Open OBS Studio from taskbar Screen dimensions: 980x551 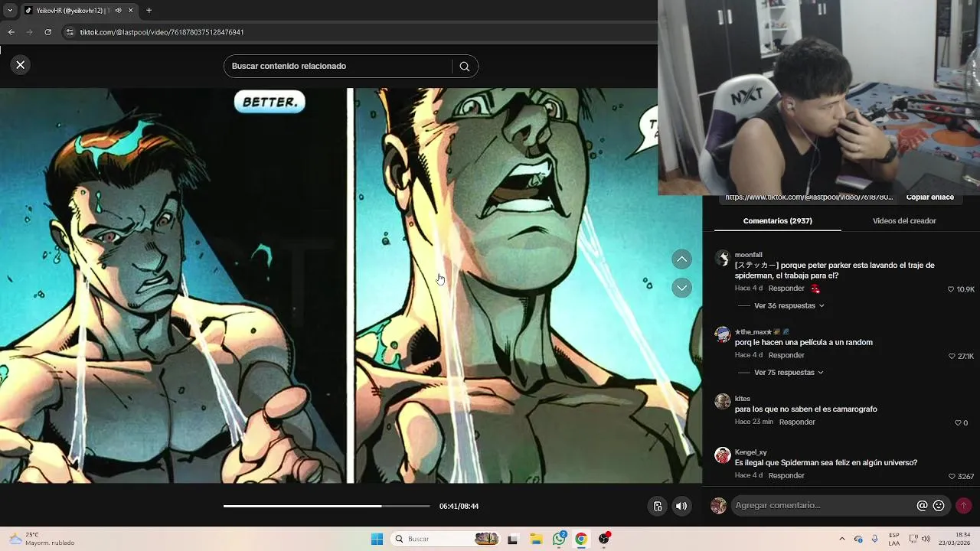point(604,540)
